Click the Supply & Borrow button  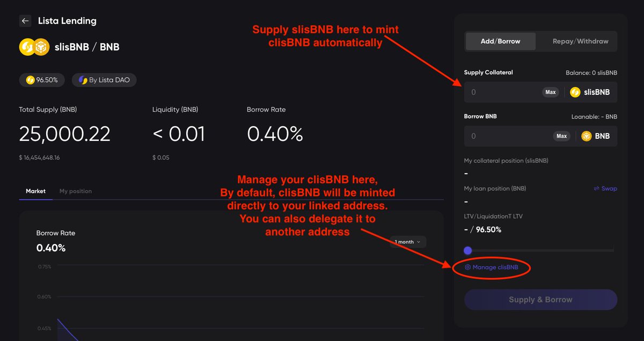tap(540, 300)
